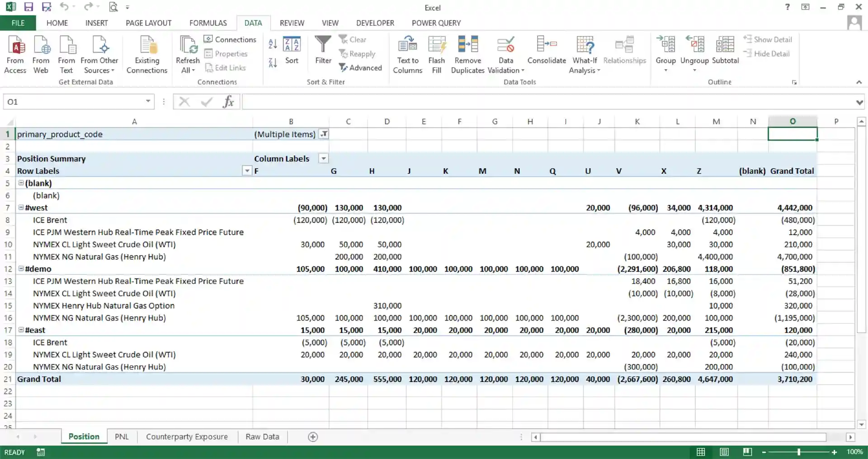Viewport: 868px width, 459px height.
Task: Select the Grand Total cell 3,710,200
Action: [x=793, y=379]
